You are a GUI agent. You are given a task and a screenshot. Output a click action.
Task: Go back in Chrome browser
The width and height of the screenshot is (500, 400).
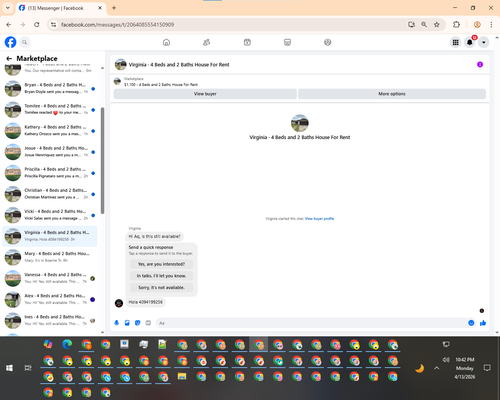(9, 25)
